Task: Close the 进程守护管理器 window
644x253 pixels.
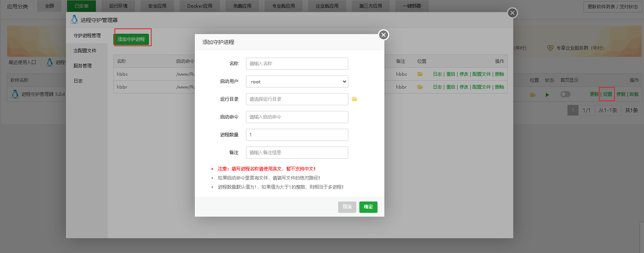Action: tap(512, 13)
